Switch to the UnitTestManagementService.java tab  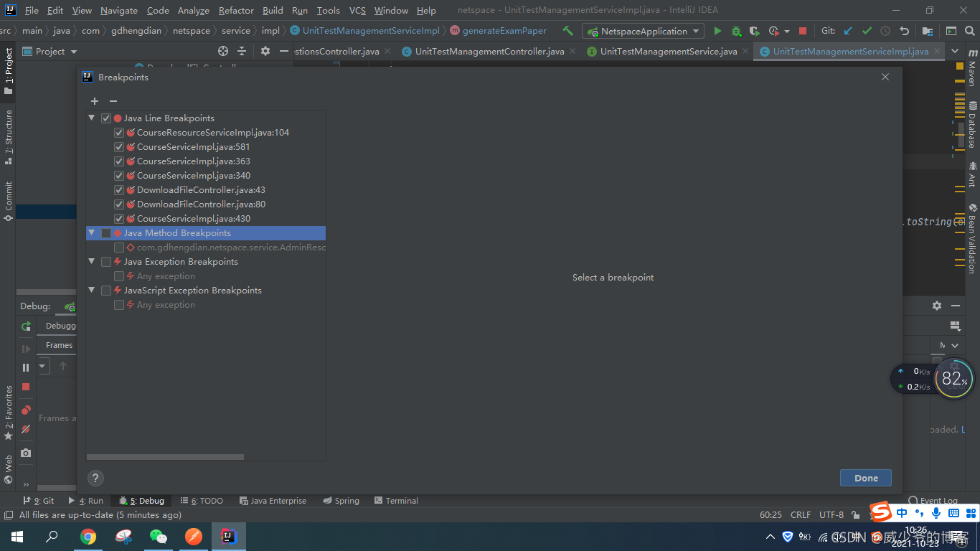coord(665,51)
